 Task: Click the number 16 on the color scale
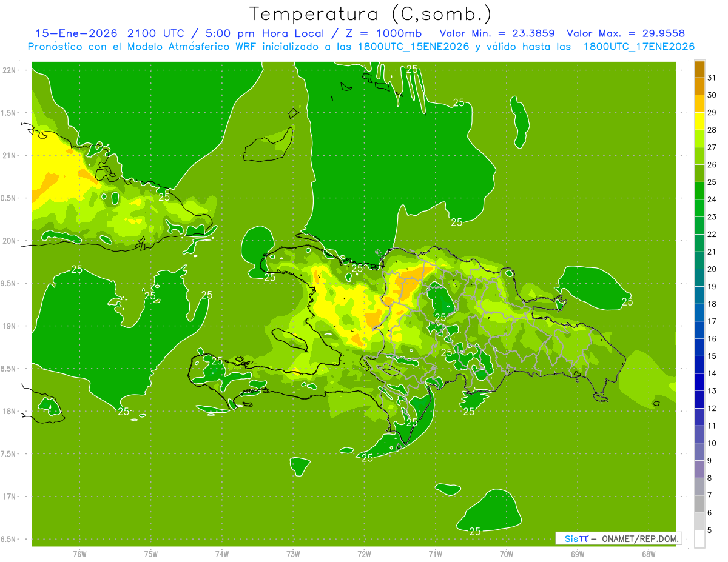[x=712, y=339]
